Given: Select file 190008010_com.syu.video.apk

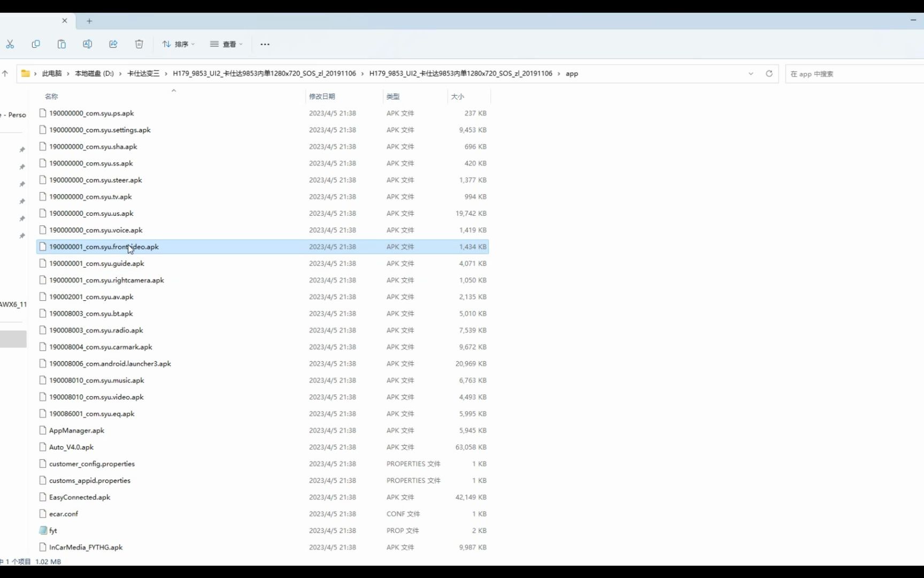Looking at the screenshot, I should (x=263, y=397).
